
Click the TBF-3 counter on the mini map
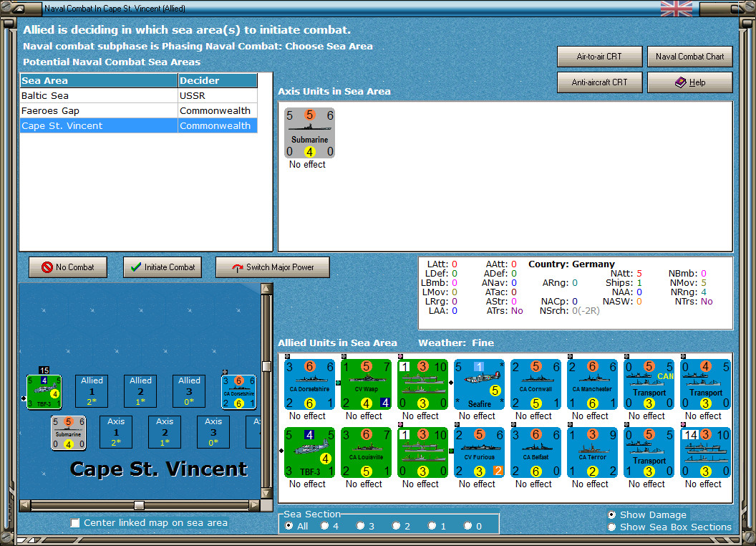(44, 392)
